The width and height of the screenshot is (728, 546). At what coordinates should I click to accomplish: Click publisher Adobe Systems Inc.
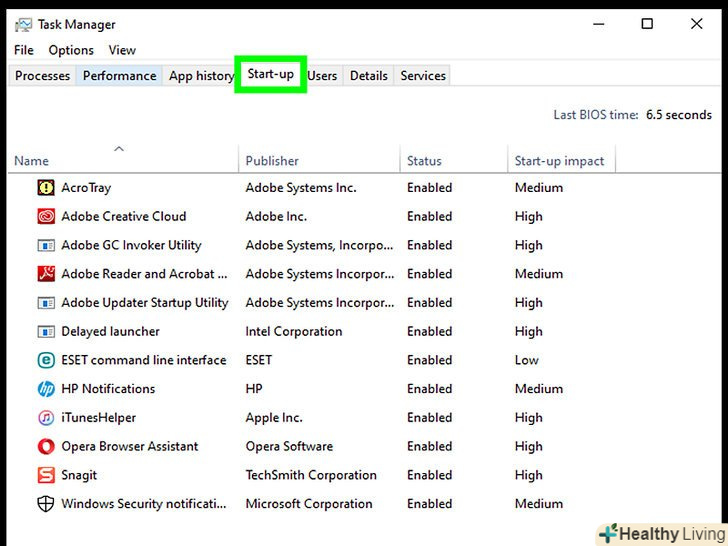point(301,188)
